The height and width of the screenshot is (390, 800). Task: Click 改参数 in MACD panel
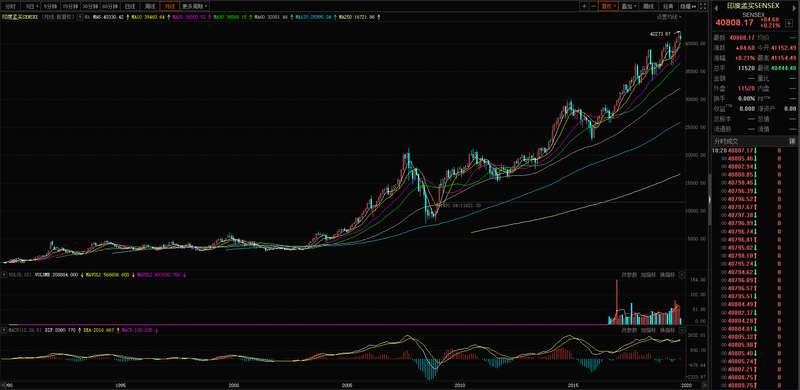point(629,330)
